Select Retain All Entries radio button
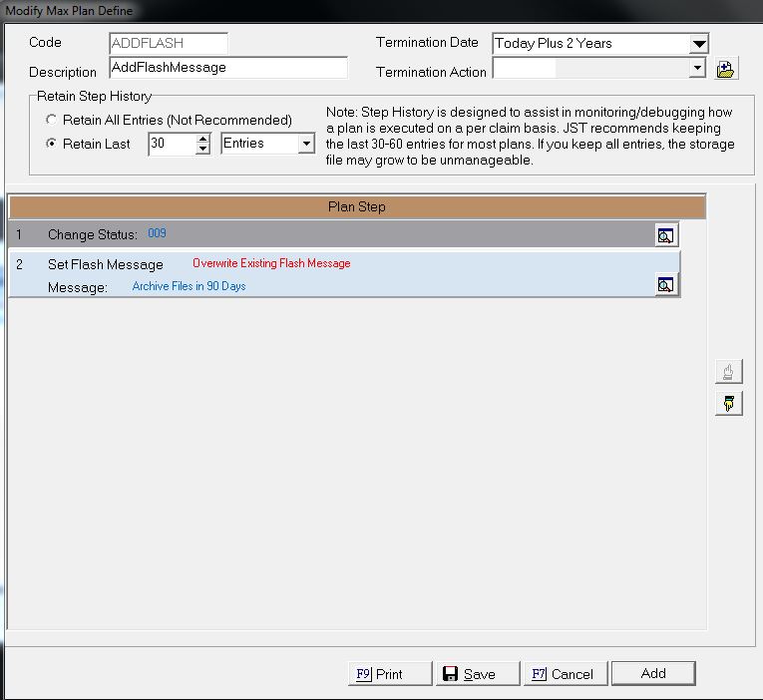The width and height of the screenshot is (763, 700). tap(51, 120)
